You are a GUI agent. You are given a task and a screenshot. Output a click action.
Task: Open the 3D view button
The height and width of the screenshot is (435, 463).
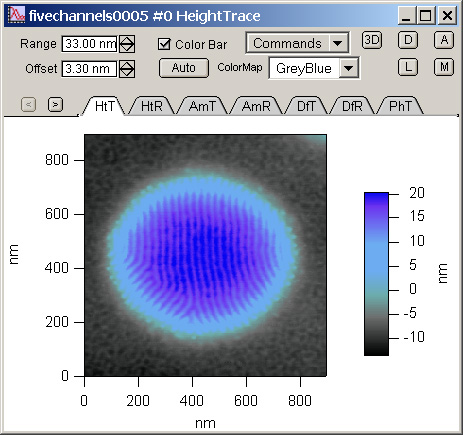tap(372, 40)
